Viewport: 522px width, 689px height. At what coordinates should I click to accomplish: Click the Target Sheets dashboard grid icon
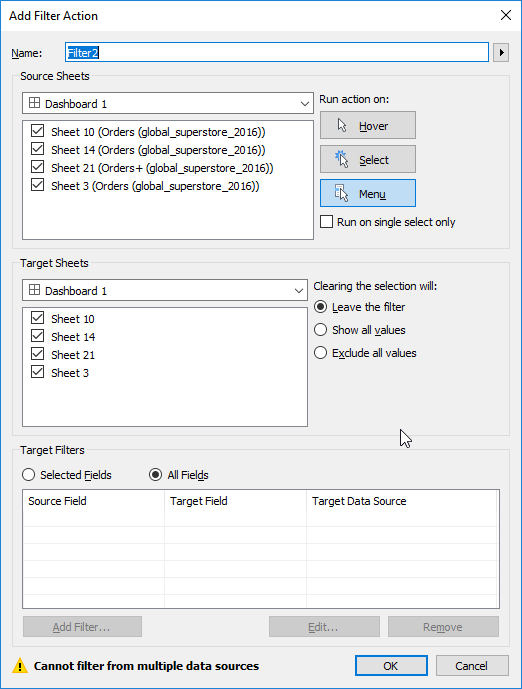tap(34, 290)
